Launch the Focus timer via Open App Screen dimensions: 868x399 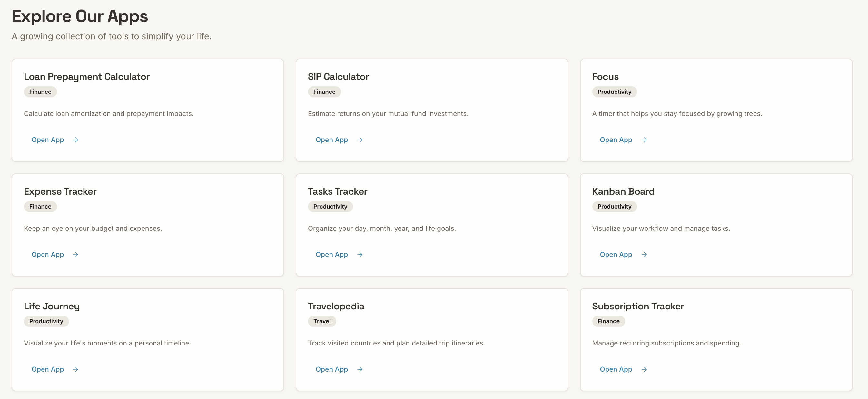point(623,140)
